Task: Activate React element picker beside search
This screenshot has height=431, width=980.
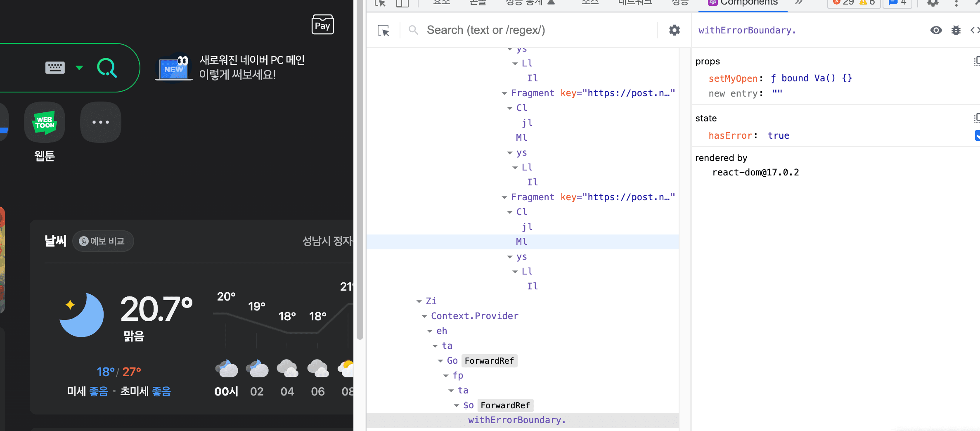Action: click(383, 30)
